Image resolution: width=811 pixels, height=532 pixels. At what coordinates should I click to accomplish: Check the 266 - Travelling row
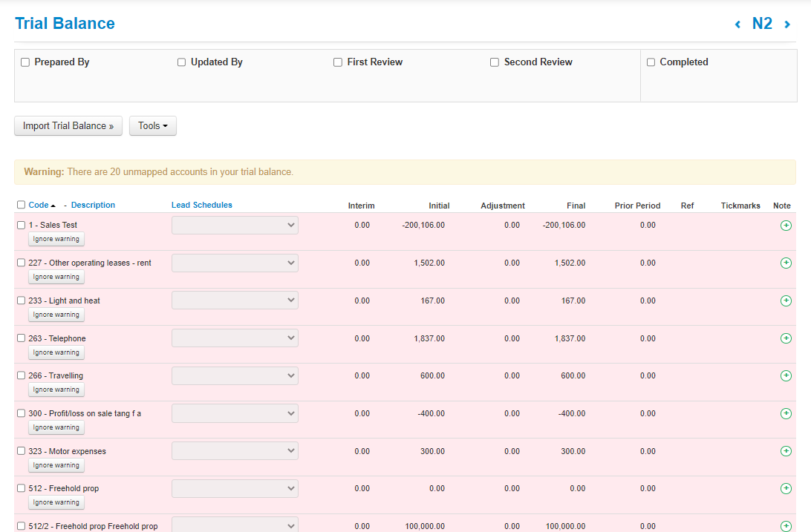click(22, 375)
